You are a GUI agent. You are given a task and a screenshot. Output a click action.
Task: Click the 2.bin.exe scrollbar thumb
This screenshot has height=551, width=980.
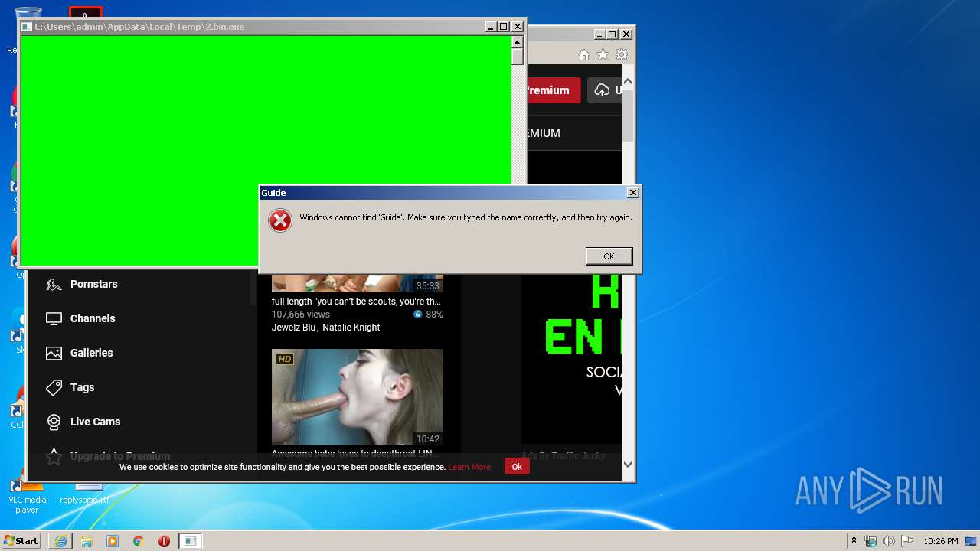518,57
